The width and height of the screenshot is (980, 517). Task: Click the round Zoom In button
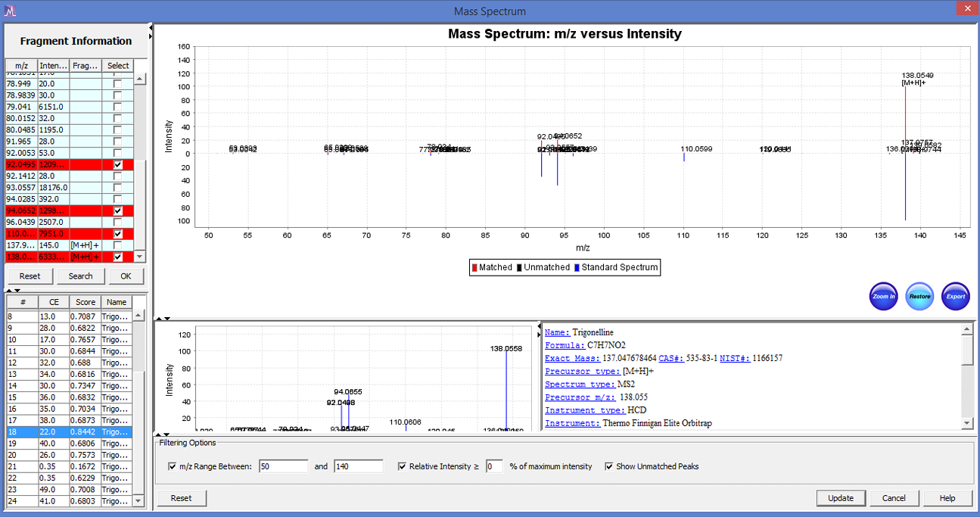pyautogui.click(x=883, y=296)
